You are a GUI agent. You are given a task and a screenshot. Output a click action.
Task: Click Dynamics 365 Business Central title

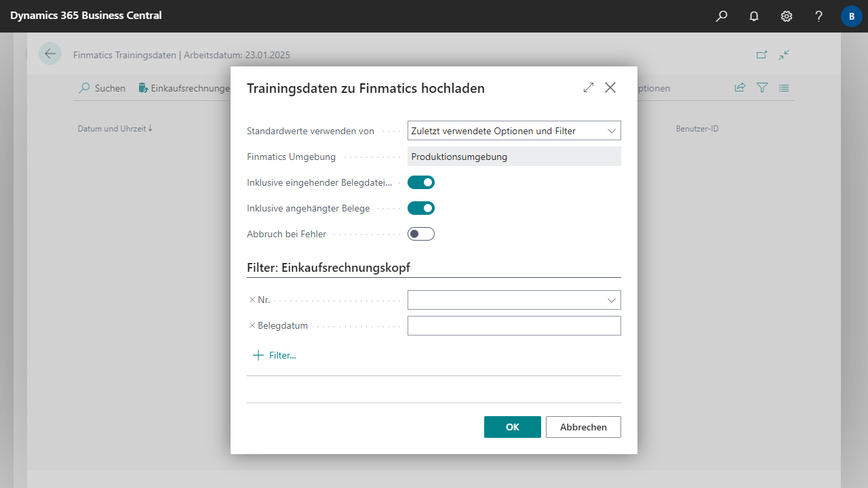pos(86,16)
